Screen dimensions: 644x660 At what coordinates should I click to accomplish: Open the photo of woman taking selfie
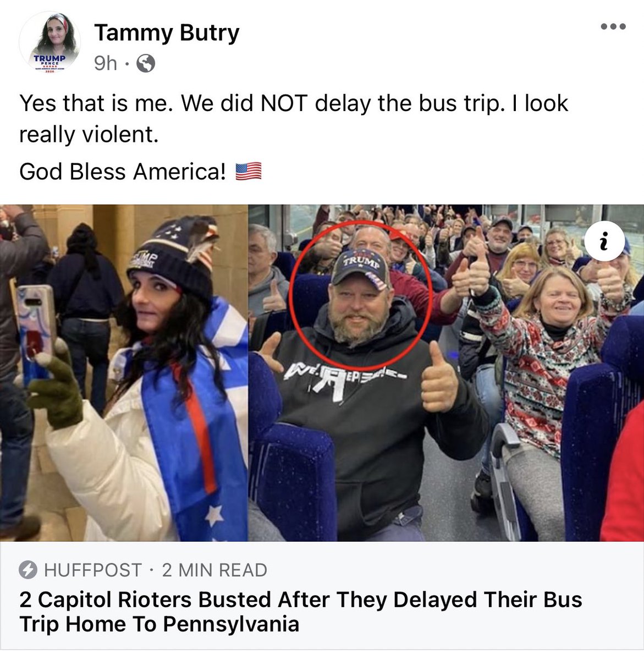(124, 373)
